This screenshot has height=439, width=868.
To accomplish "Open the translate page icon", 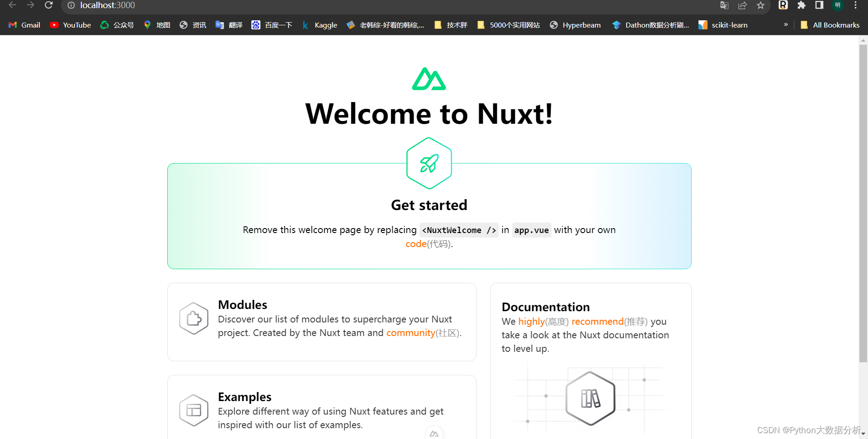I will point(724,5).
